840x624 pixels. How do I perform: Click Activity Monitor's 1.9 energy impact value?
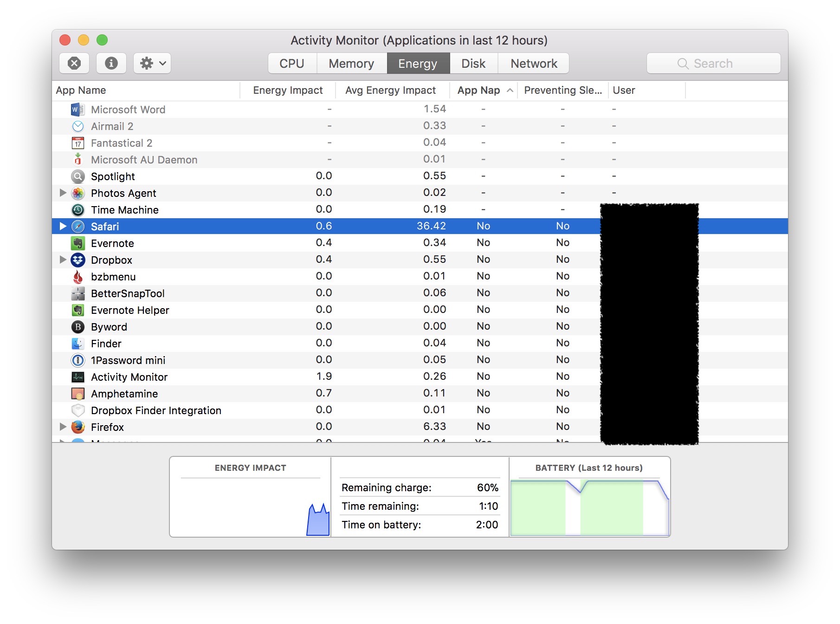pos(324,377)
